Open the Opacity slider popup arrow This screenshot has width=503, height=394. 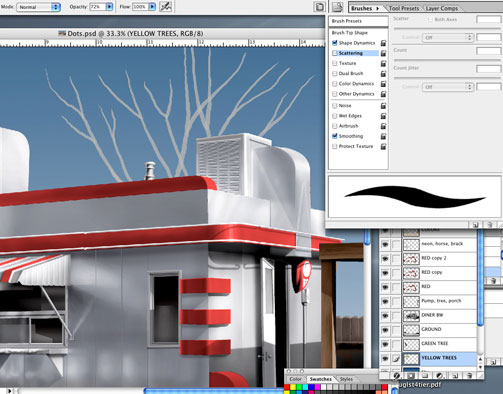109,7
